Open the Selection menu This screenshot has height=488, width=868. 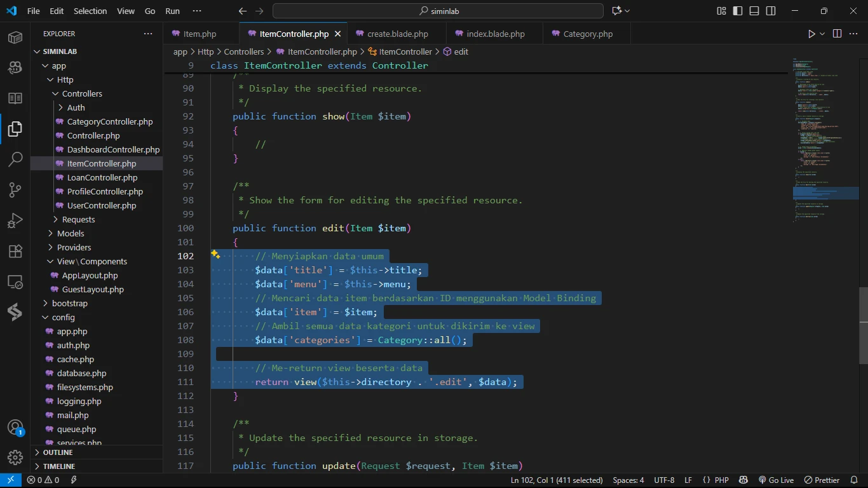click(90, 11)
